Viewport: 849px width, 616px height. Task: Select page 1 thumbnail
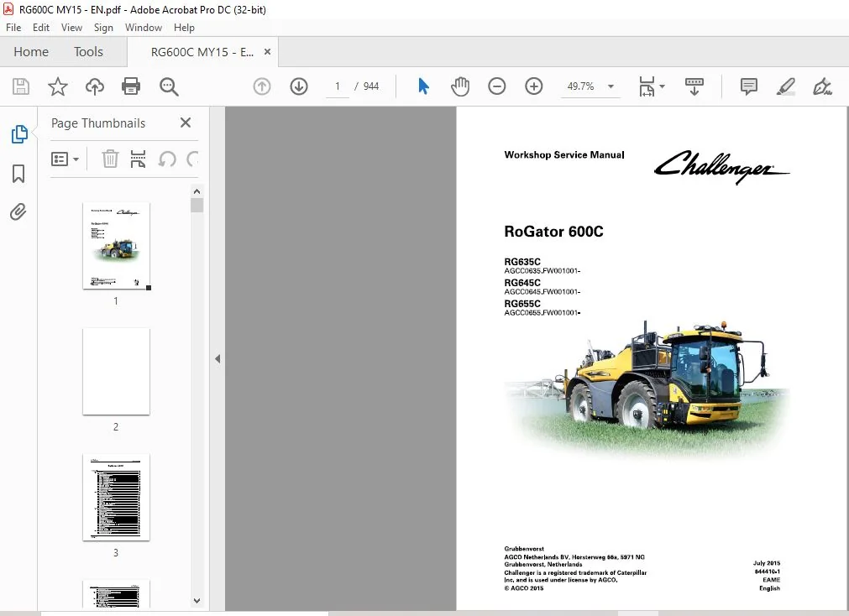pos(116,246)
